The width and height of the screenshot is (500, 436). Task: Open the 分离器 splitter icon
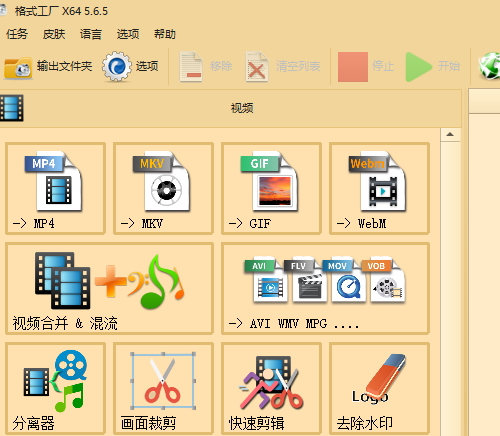55,381
